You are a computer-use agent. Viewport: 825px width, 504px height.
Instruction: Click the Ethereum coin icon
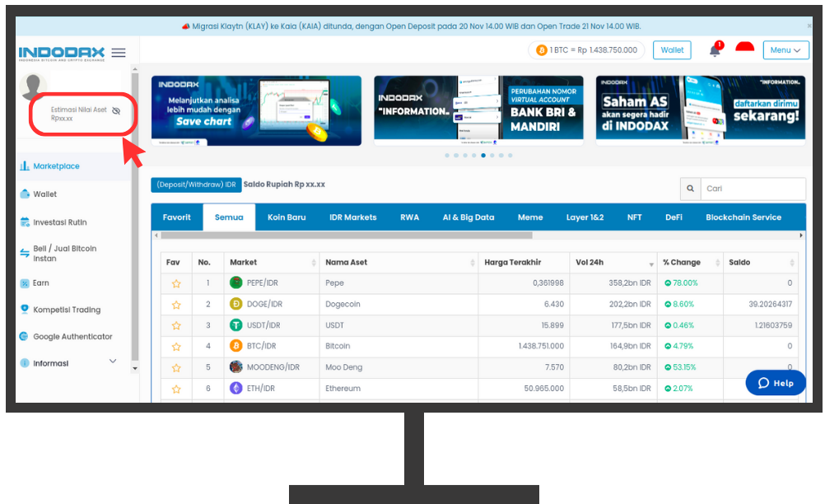point(235,388)
